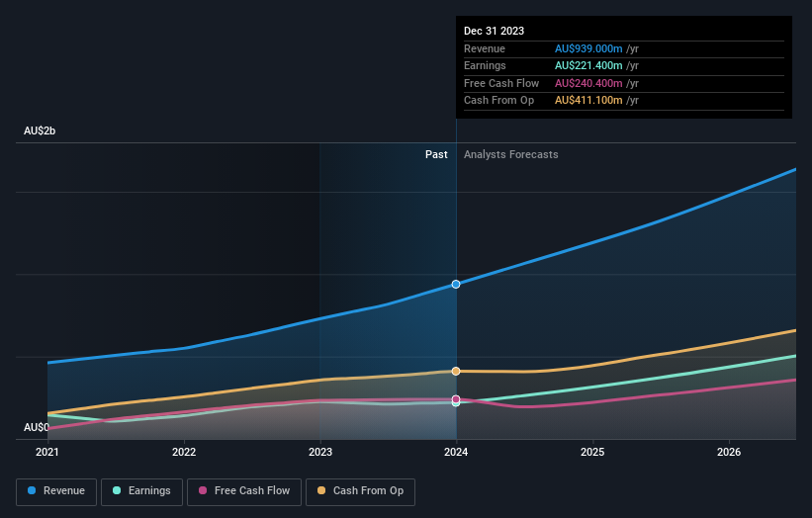Click the Past section label

tap(436, 155)
